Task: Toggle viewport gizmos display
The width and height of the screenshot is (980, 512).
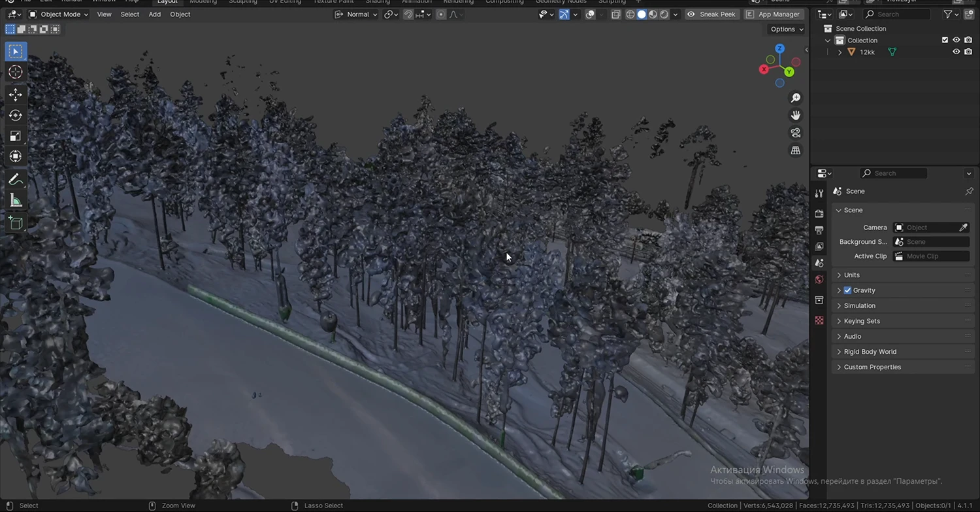Action: (564, 14)
